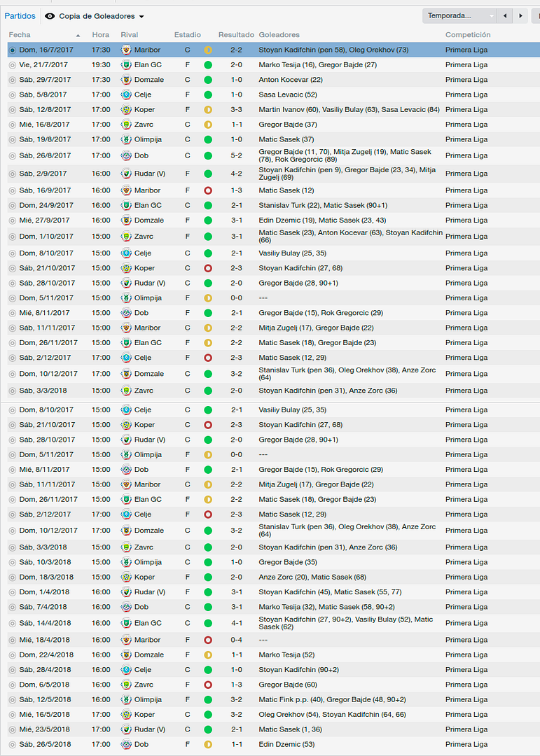
Task: Click the Rival column header
Action: pos(130,35)
